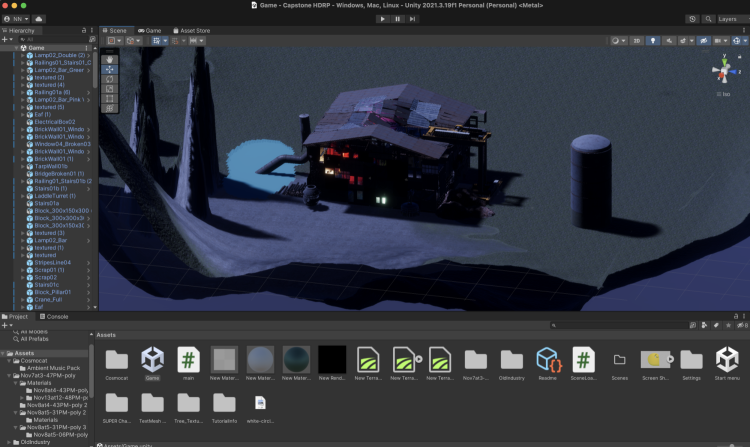Click the tool handle position pivot icon
Image resolution: width=750 pixels, height=447 pixels.
(111, 41)
